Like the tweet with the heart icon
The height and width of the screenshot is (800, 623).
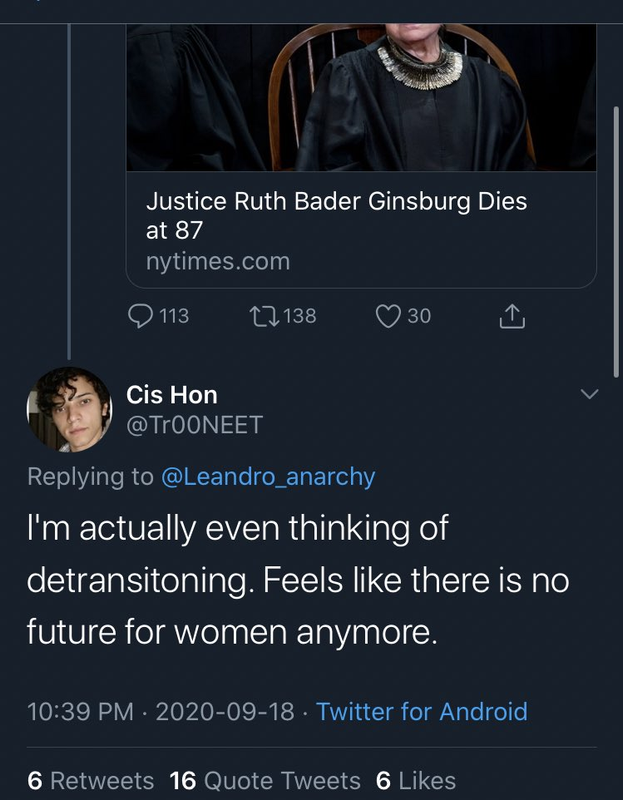pos(388,316)
